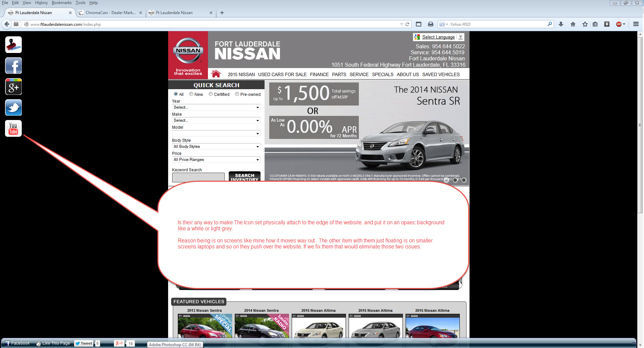The image size is (644, 348).
Task: Open the USED CARS FOR SALE link
Action: point(282,74)
